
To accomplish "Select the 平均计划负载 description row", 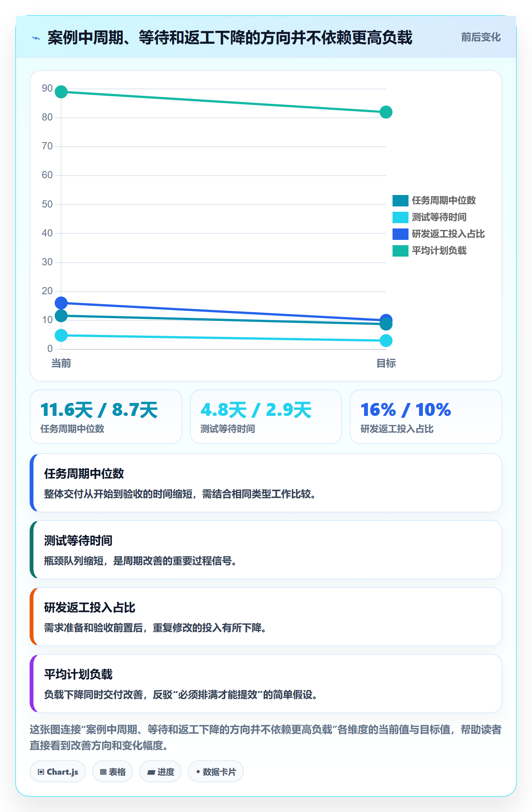I will tap(266, 684).
